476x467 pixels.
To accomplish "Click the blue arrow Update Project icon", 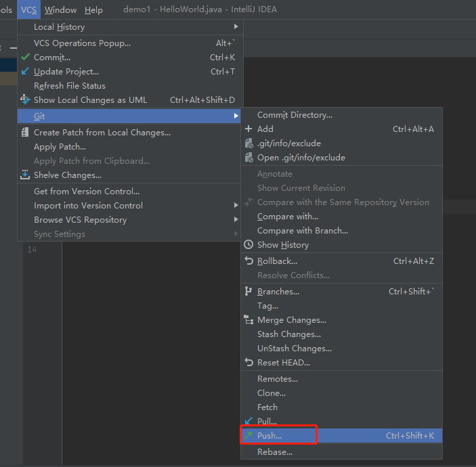I will [25, 71].
